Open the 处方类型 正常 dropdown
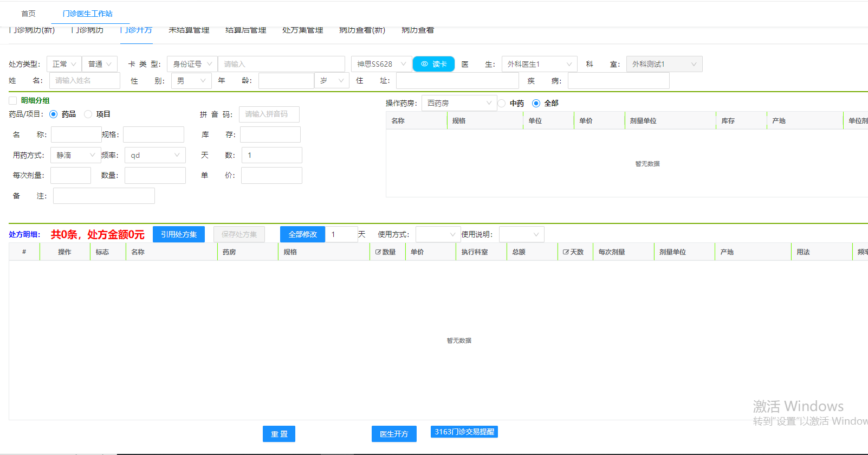This screenshot has width=868, height=455. coord(64,64)
